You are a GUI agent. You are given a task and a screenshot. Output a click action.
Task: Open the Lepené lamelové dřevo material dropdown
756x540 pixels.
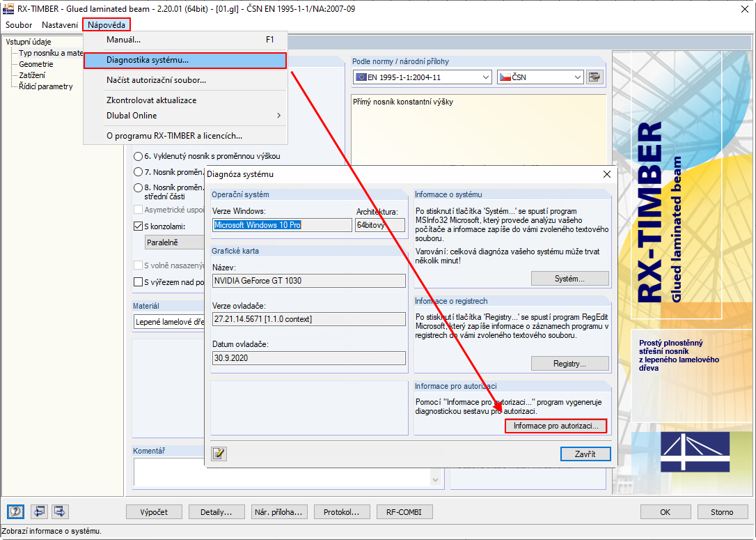point(169,322)
